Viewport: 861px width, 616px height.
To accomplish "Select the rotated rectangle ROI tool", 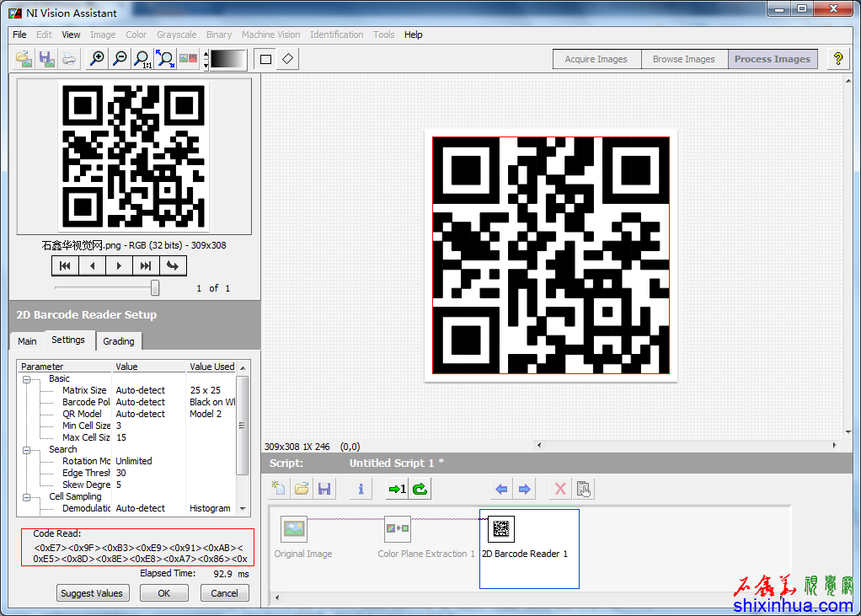I will coord(288,59).
